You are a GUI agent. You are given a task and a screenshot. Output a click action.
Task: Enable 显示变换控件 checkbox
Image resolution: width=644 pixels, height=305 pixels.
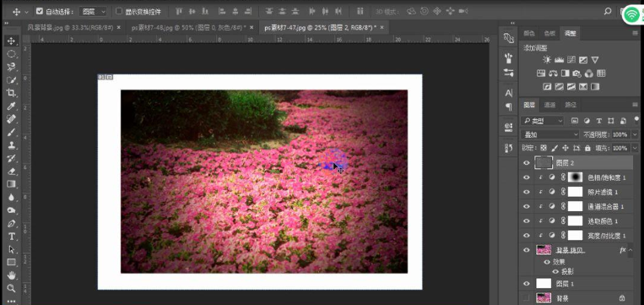(119, 12)
